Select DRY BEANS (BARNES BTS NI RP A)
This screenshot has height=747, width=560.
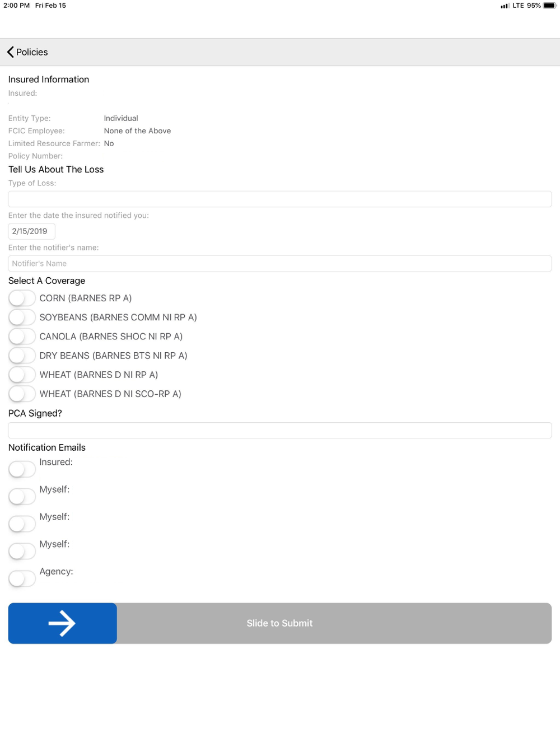(x=22, y=356)
